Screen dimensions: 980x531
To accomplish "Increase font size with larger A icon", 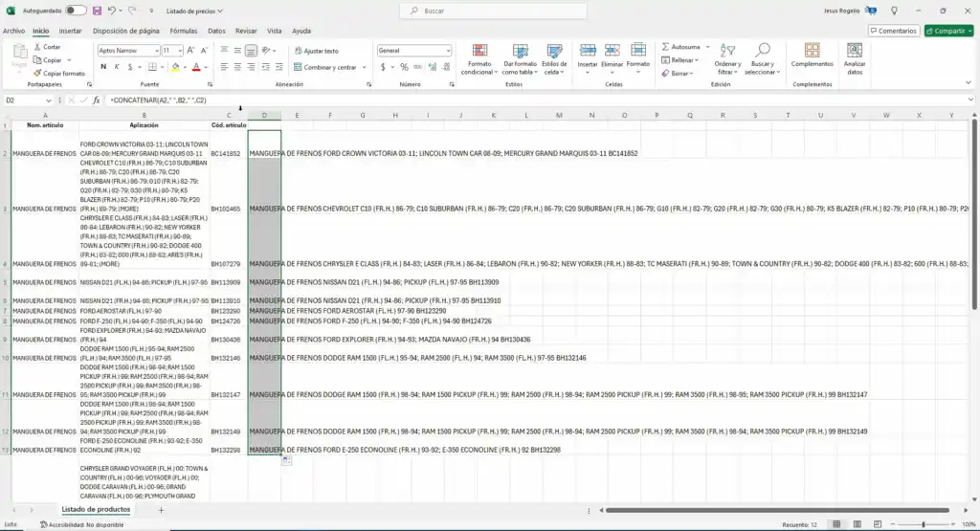I will point(190,51).
